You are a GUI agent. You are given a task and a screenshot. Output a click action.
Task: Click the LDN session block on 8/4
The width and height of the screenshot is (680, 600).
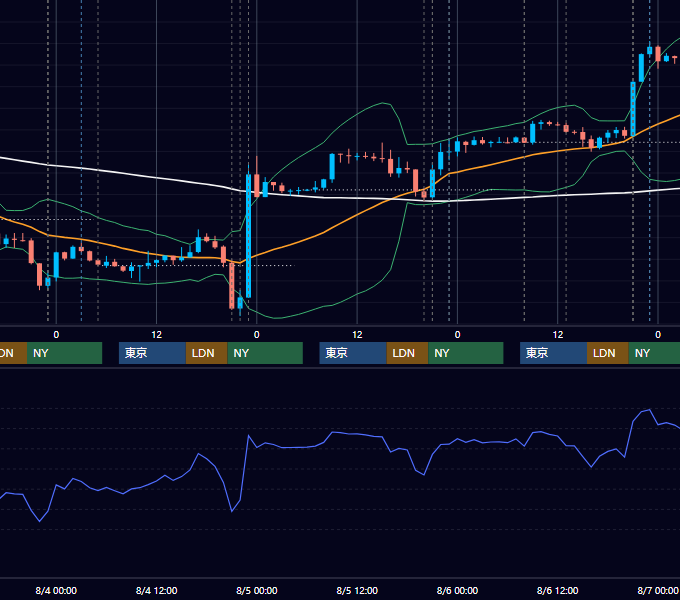tap(206, 353)
